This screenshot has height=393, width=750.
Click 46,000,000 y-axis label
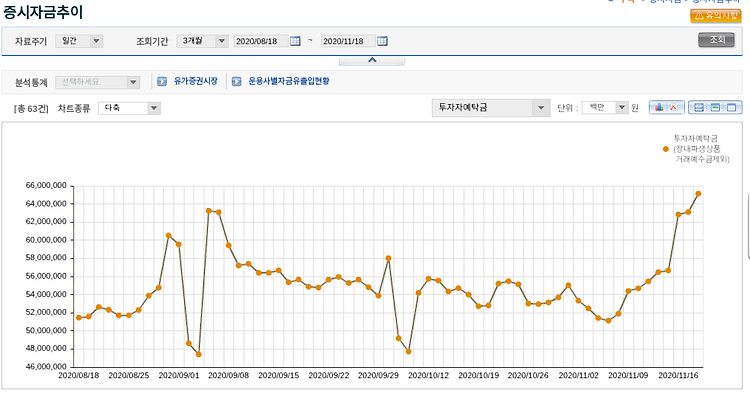tap(46, 367)
